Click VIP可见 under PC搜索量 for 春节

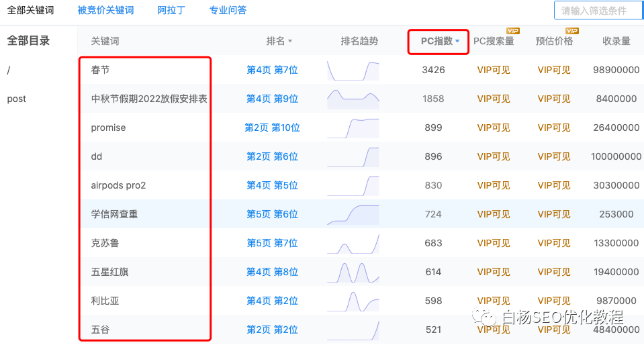[x=494, y=70]
